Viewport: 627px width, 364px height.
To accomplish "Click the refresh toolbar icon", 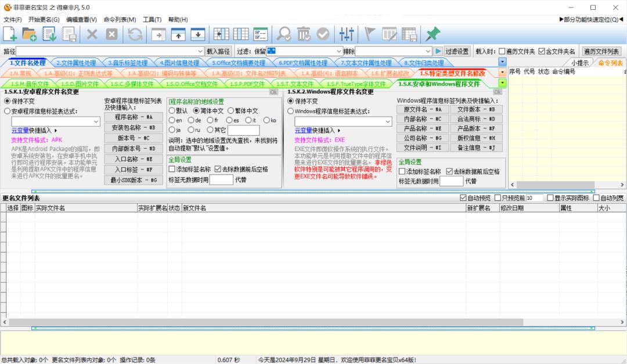I will 135,34.
